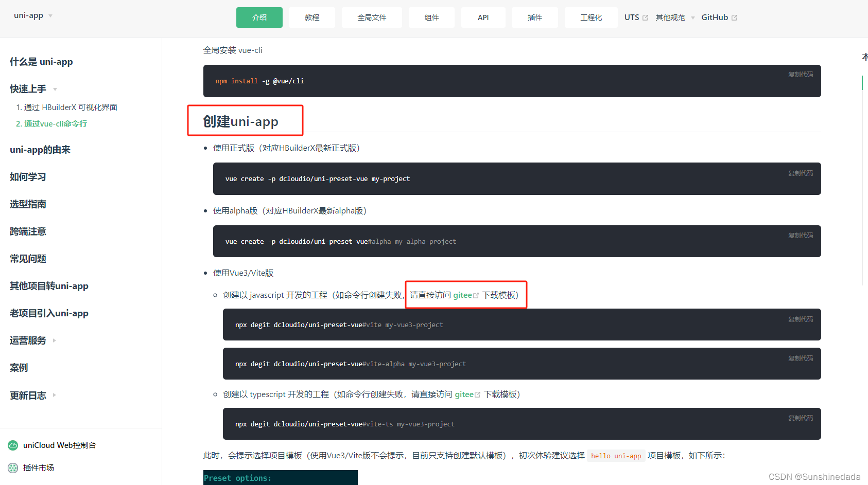868x485 pixels.
Task: Open uni-app的由来 sidebar page
Action: tap(40, 150)
